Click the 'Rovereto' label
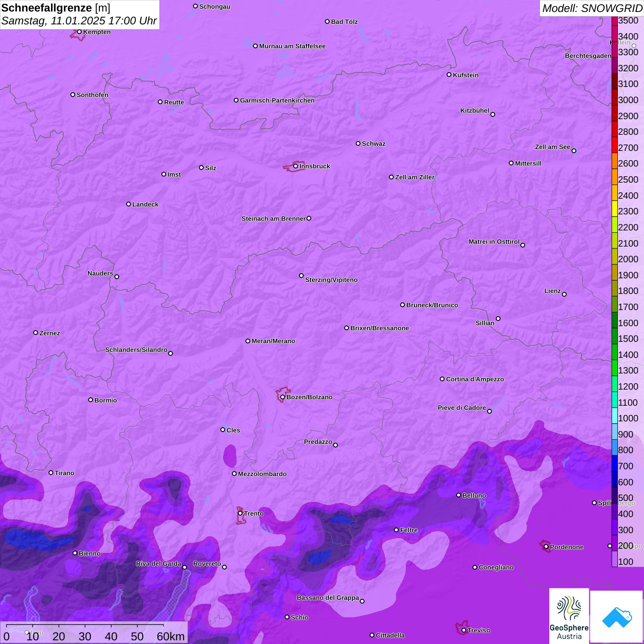The image size is (644, 644). [207, 563]
